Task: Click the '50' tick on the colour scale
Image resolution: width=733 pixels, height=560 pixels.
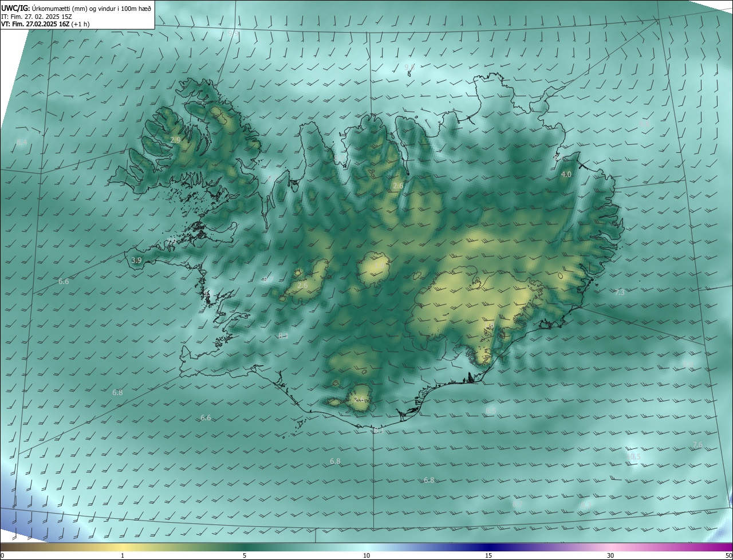Action: pos(728,555)
